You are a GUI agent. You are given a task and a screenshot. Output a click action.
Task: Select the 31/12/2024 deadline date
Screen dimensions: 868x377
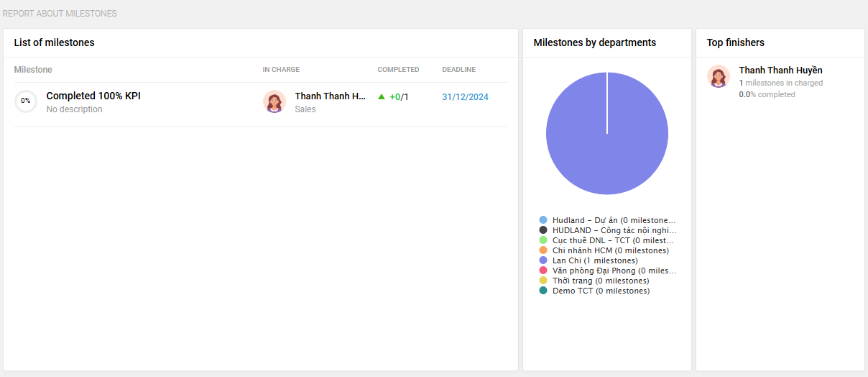[x=465, y=96]
